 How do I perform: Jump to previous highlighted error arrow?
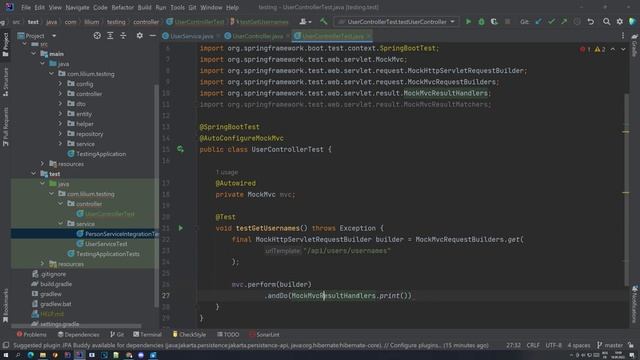[613, 49]
